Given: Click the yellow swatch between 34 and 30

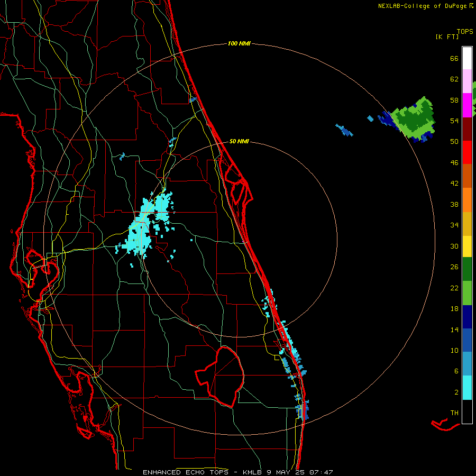Looking at the screenshot, I should pos(467,246).
